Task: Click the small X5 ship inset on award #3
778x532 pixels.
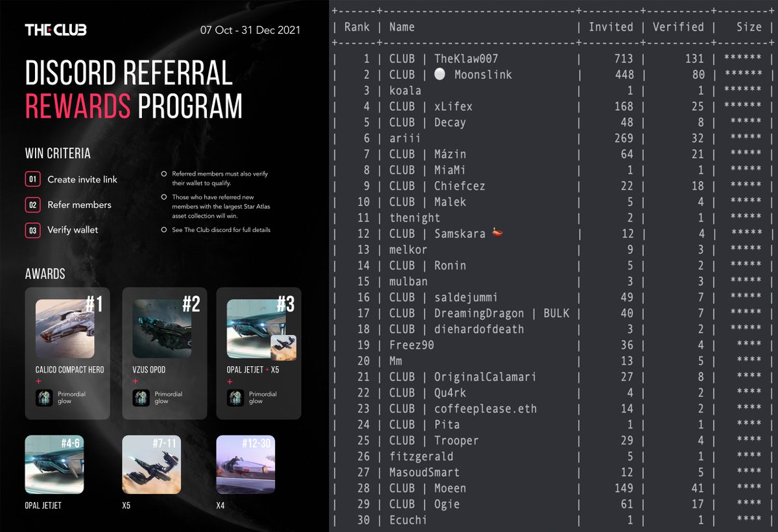Action: tap(283, 348)
